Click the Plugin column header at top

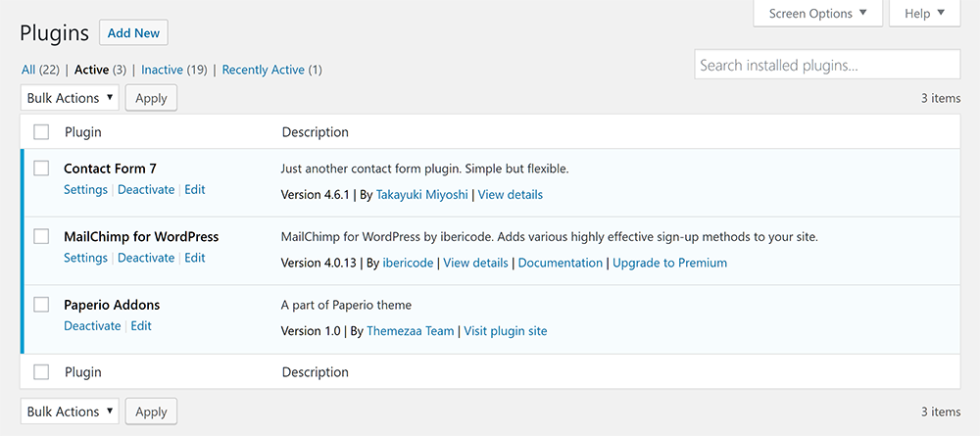pyautogui.click(x=83, y=132)
